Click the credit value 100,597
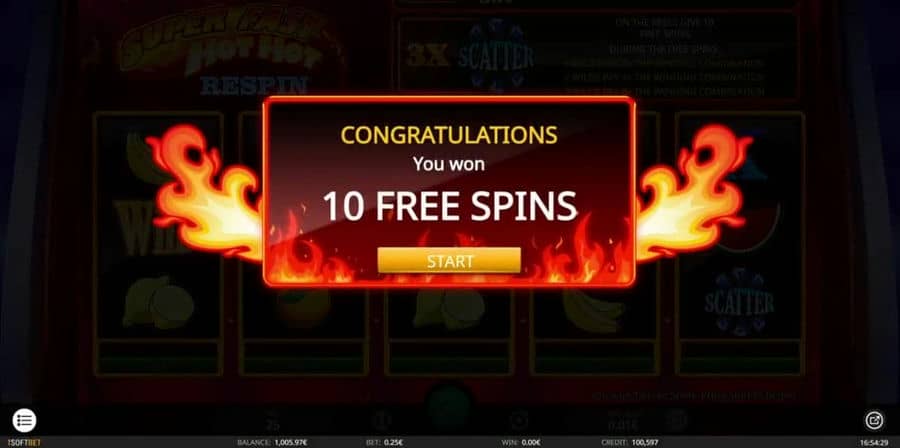 point(643,443)
